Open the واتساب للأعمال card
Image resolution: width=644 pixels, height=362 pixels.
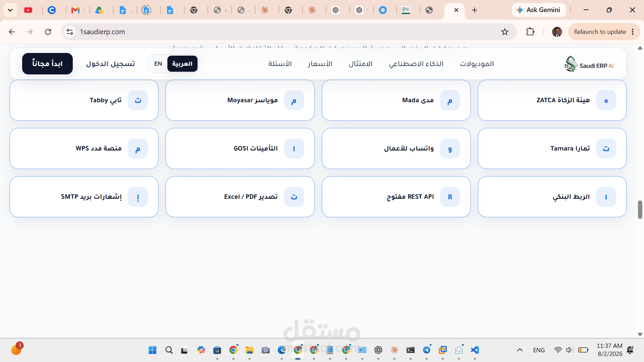[396, 148]
